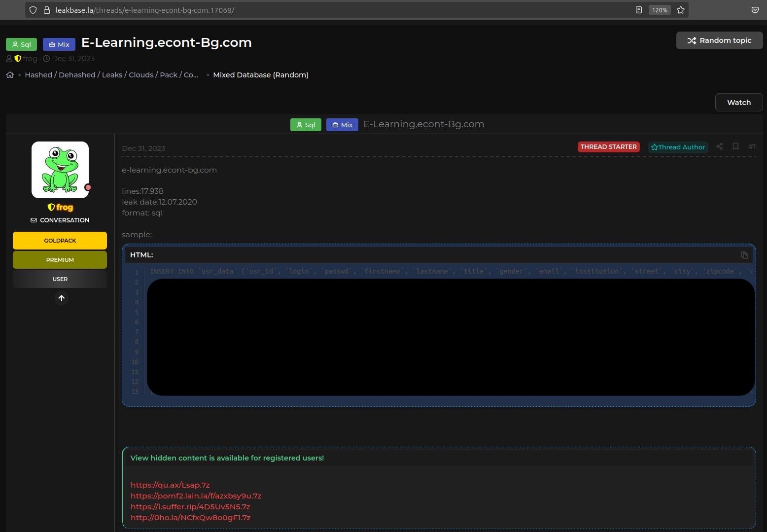Click the HTML: code block header
Screen dimensions: 767x532
point(439,255)
